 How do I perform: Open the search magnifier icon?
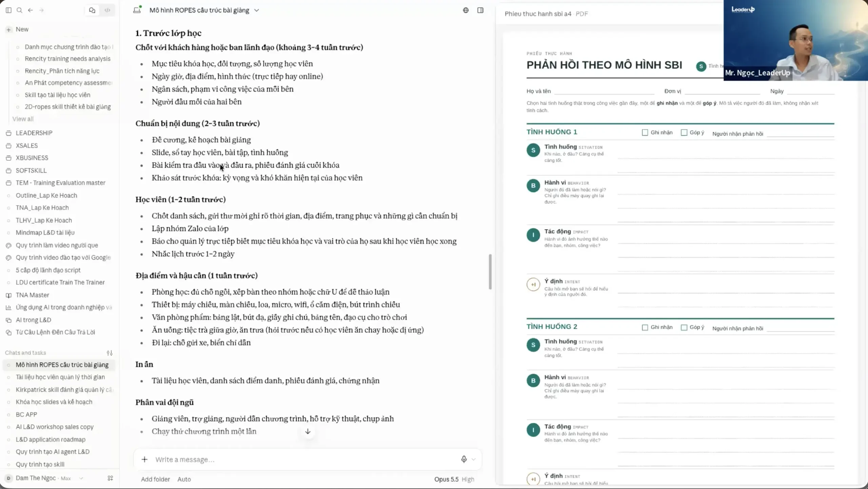(20, 10)
